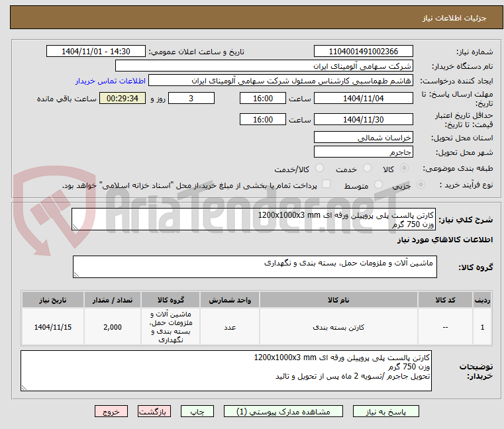Click the توضیحات خریدار textarea

226,371
